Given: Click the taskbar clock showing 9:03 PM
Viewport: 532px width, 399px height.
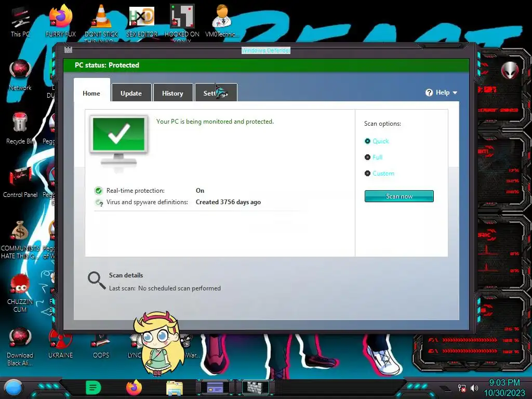Looking at the screenshot, I should pyautogui.click(x=504, y=382).
